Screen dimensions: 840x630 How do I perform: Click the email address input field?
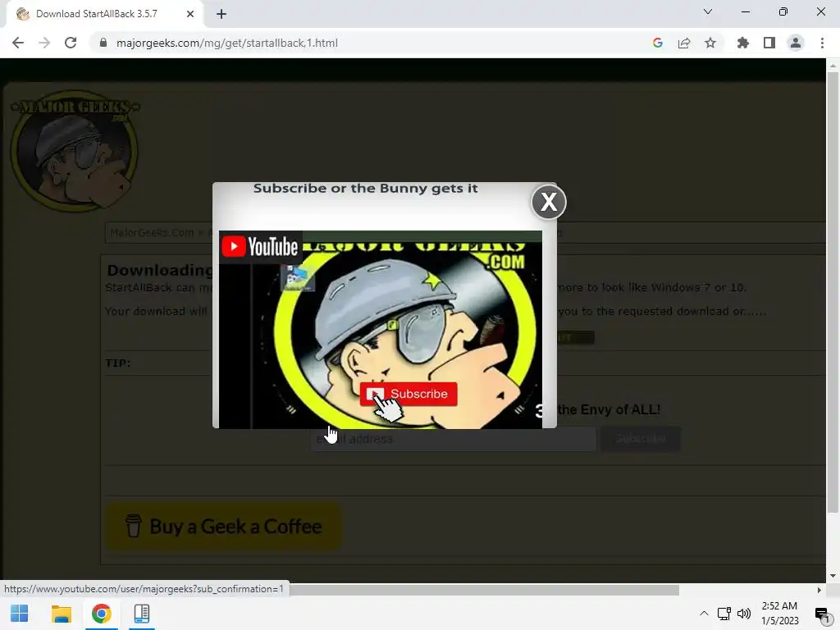point(453,439)
